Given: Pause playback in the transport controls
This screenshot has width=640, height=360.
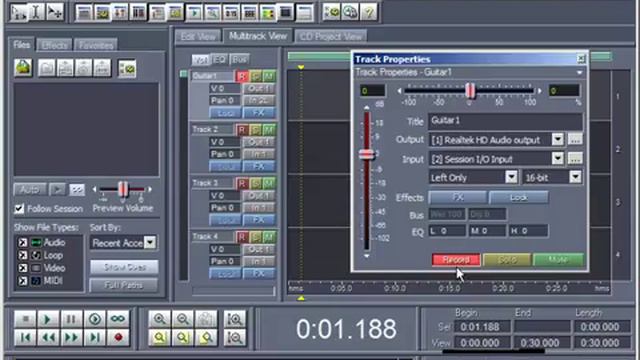Looking at the screenshot, I should point(71,319).
